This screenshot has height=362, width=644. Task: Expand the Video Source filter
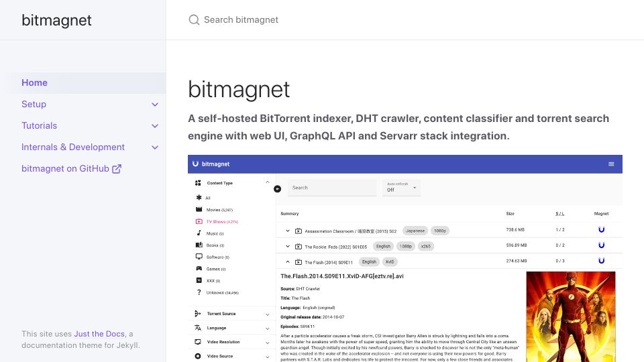268,357
